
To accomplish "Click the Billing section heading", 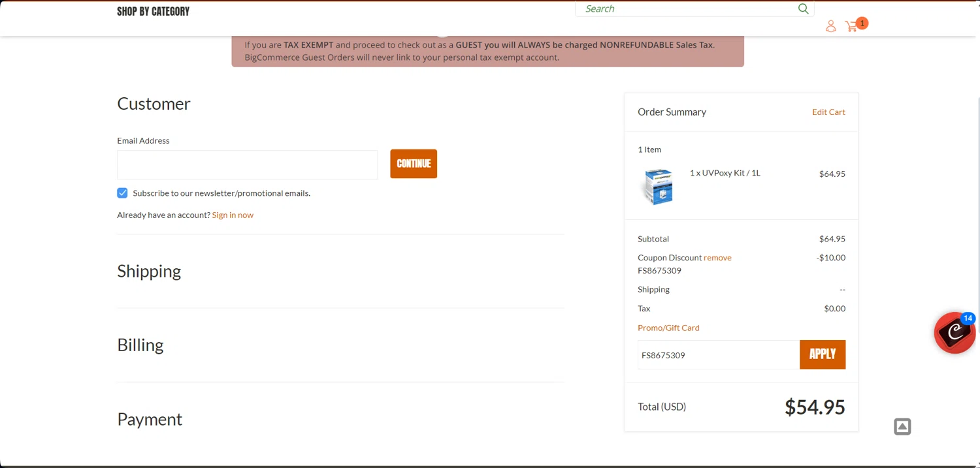I will [140, 345].
